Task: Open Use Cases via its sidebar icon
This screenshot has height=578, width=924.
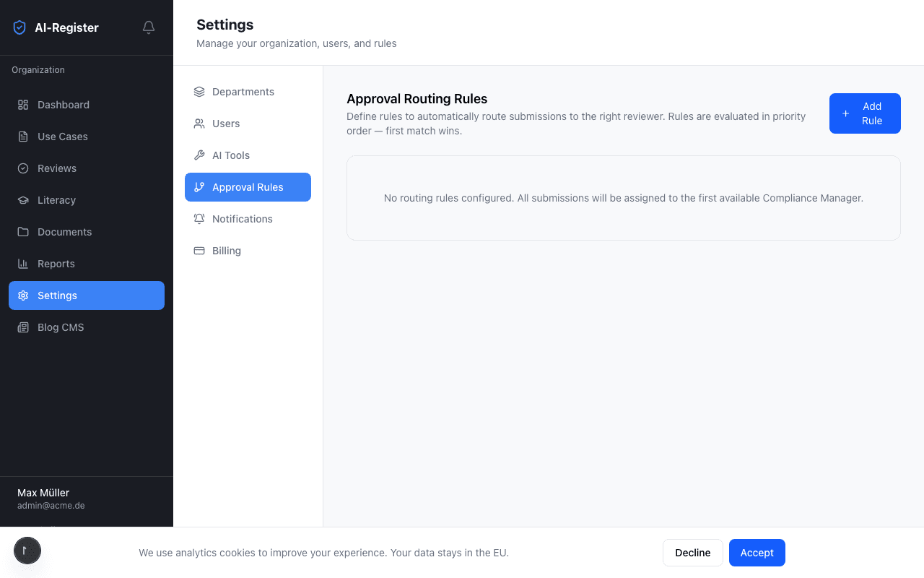Action: tap(22, 137)
